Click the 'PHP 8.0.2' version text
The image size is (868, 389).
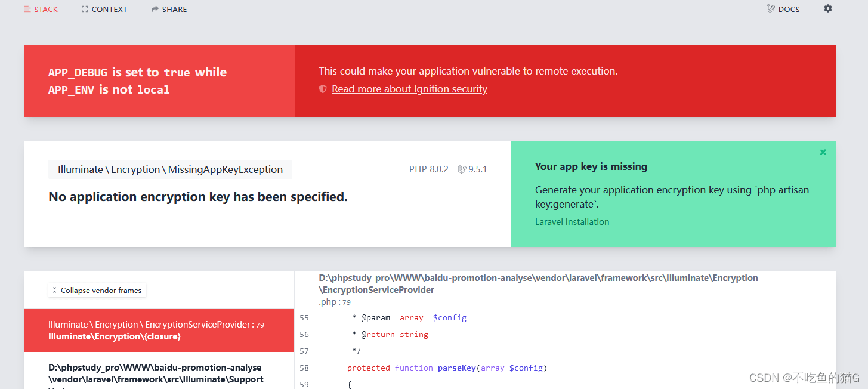point(428,169)
